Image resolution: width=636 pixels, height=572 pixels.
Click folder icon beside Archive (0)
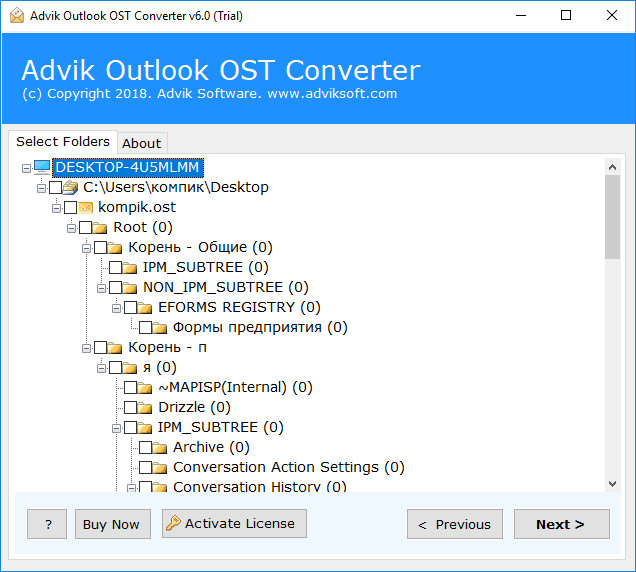pos(159,447)
